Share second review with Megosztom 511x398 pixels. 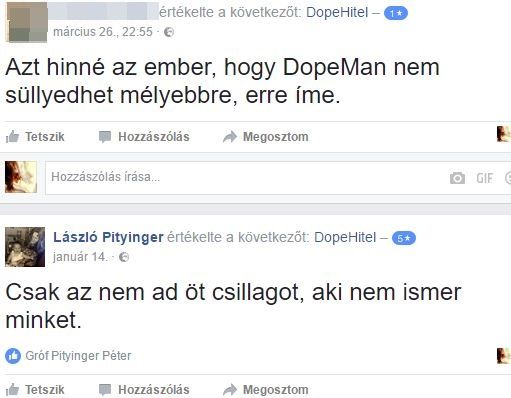(266, 390)
